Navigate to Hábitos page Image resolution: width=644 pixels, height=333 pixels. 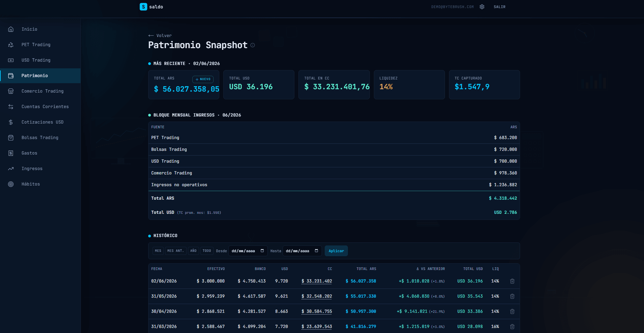(x=40, y=184)
